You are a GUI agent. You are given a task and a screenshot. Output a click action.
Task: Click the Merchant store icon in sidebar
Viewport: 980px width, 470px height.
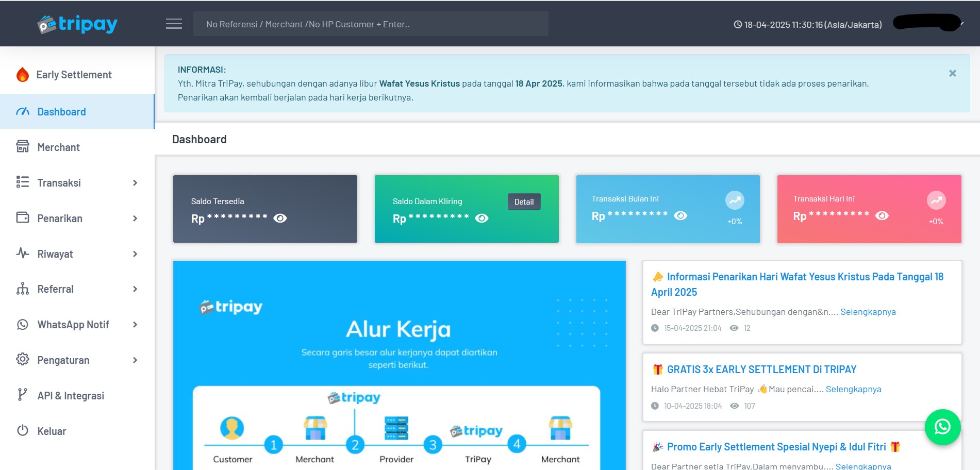tap(23, 147)
